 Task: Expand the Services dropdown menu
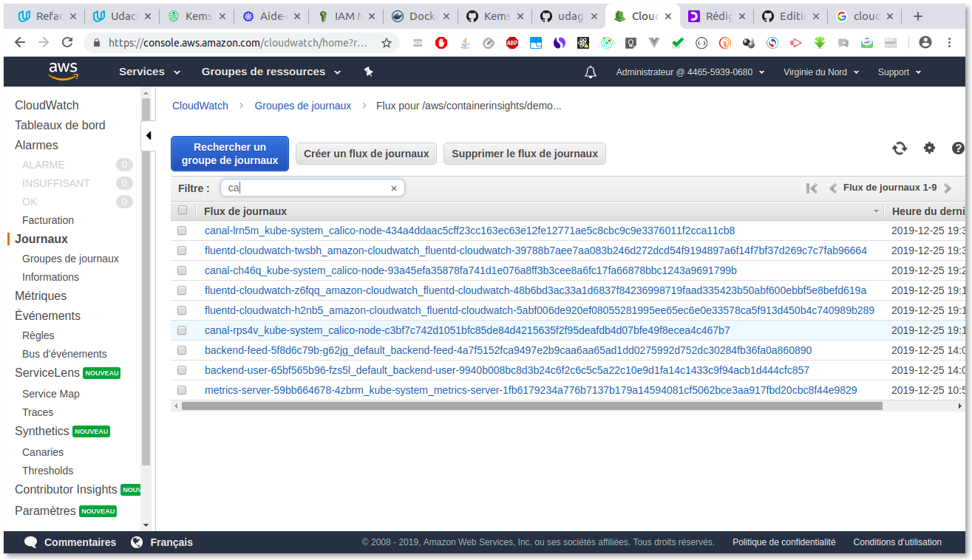tap(149, 72)
